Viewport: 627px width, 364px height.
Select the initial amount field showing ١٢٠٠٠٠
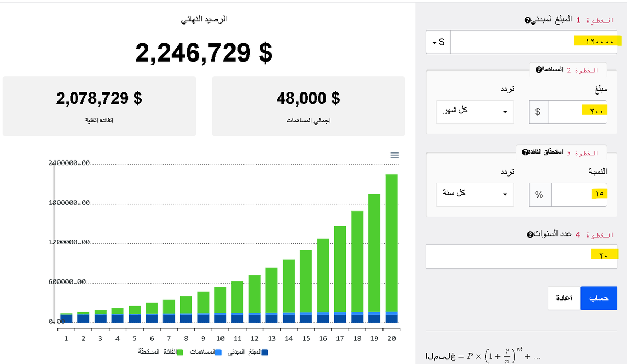point(533,42)
